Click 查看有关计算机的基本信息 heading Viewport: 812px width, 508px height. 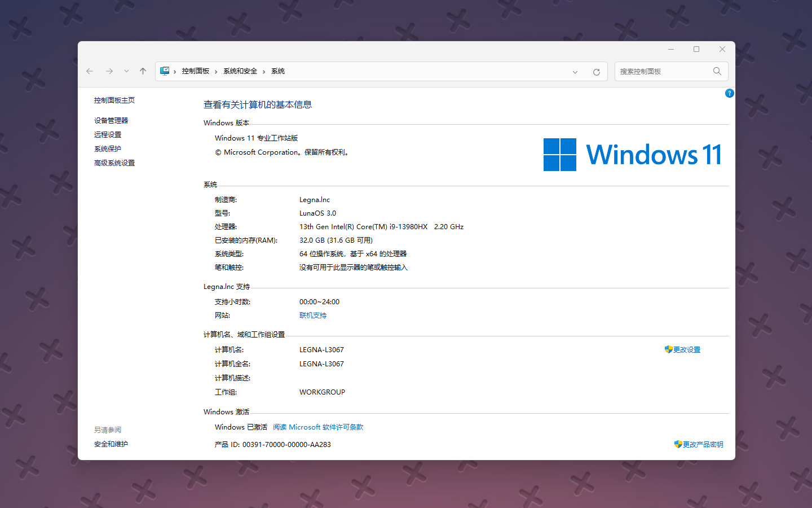click(x=258, y=104)
